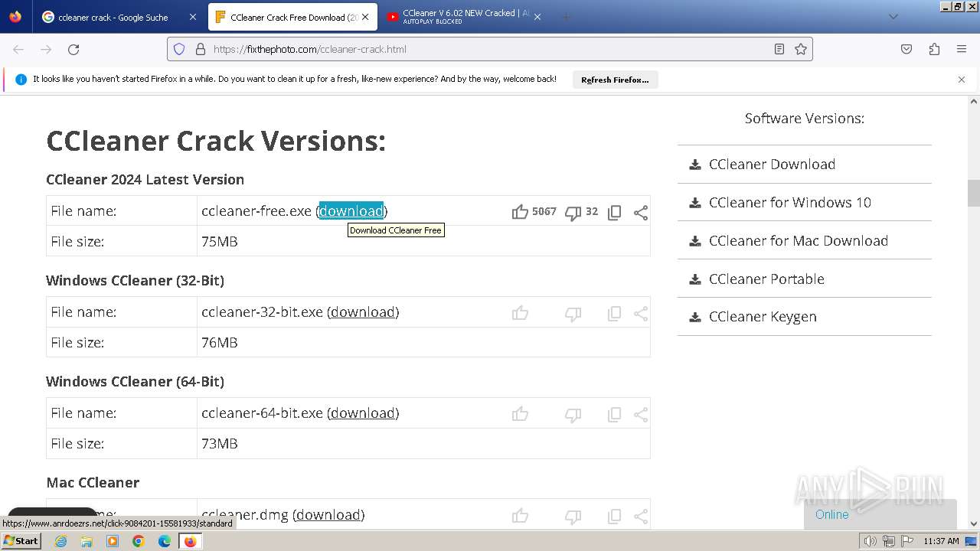Open CCleaner for Windows 10 link
Screen dimensions: 980x551
click(x=789, y=202)
